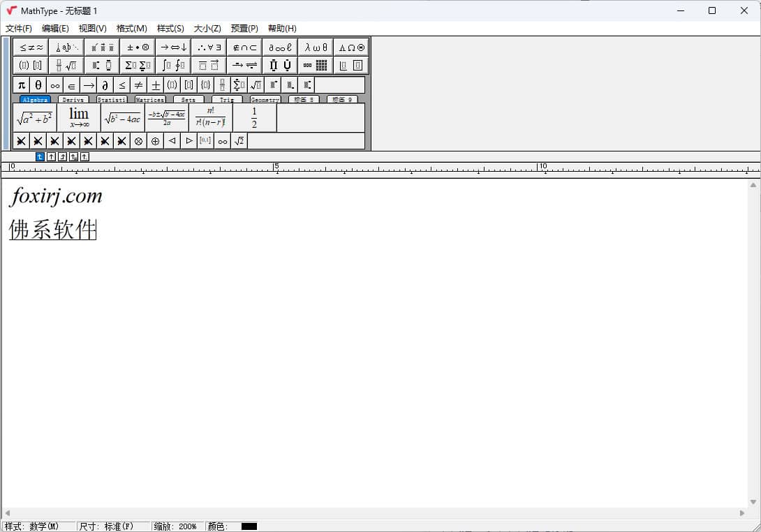Screen dimensions: 761x532
Task: Open the 帮助(H) menu
Action: (x=282, y=28)
